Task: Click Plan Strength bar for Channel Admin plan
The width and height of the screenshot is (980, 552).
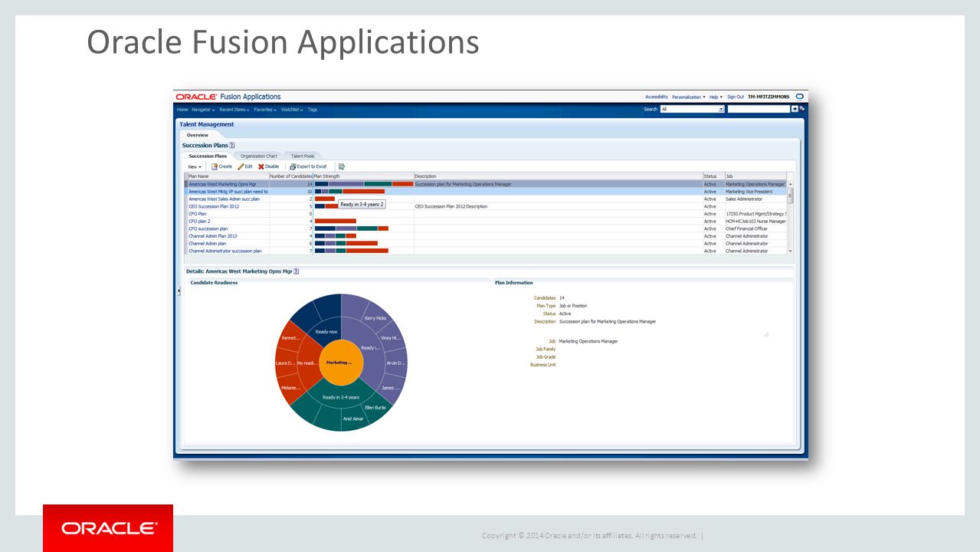Action: tap(346, 244)
